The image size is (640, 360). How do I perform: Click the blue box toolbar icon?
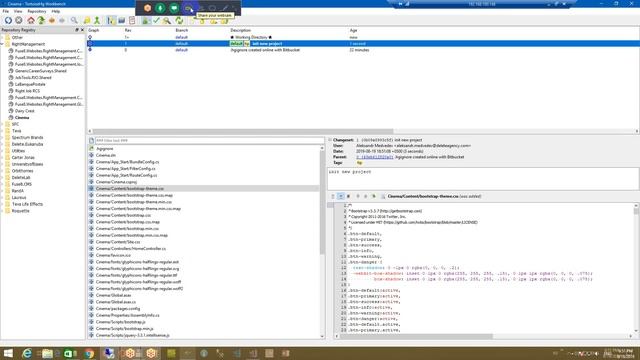click(122, 20)
